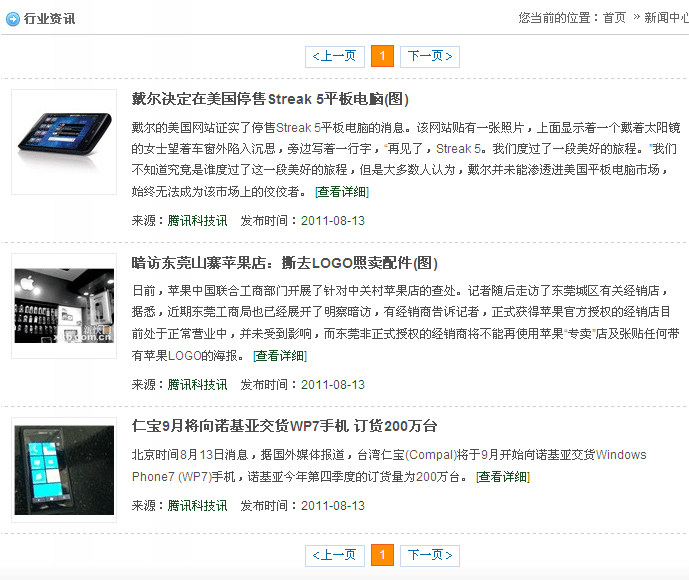The height and width of the screenshot is (580, 689).
Task: Click 查看详细 for the 东莞苹果店 article
Action: 280,355
